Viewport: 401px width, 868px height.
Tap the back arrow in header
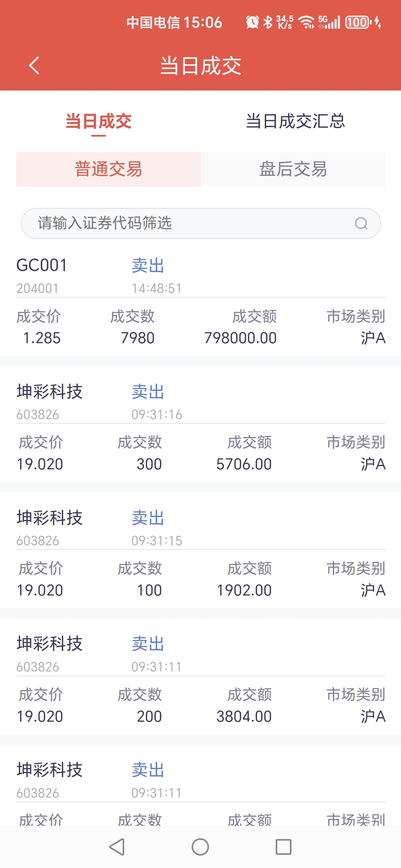click(34, 66)
